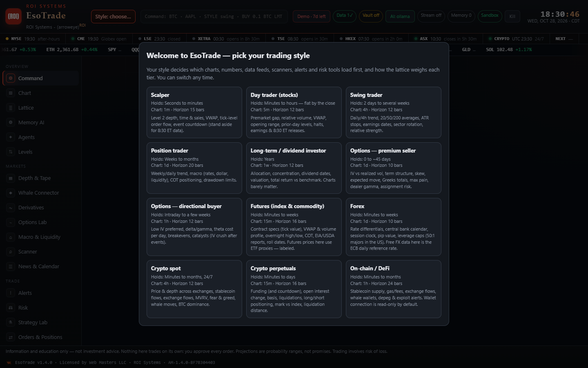Toggle the Sandbox mode pill
The height and width of the screenshot is (368, 588).
click(x=490, y=16)
